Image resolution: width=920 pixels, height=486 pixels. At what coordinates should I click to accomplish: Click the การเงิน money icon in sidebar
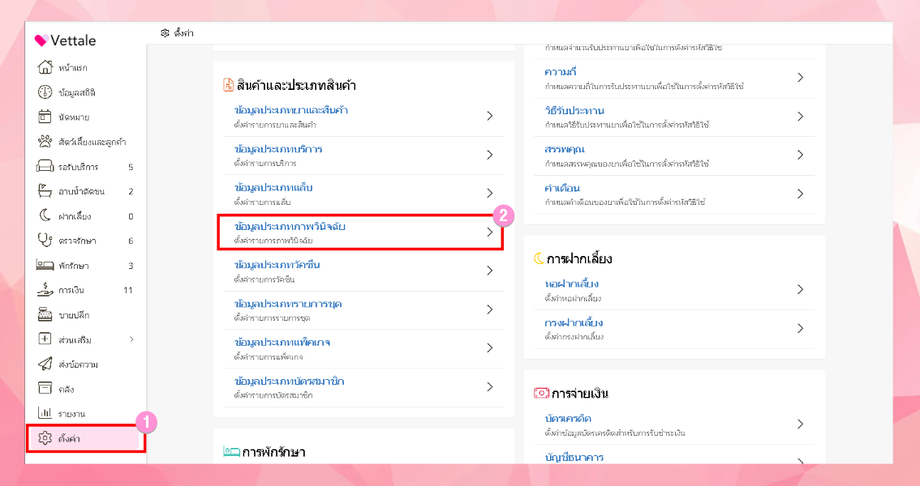click(45, 290)
